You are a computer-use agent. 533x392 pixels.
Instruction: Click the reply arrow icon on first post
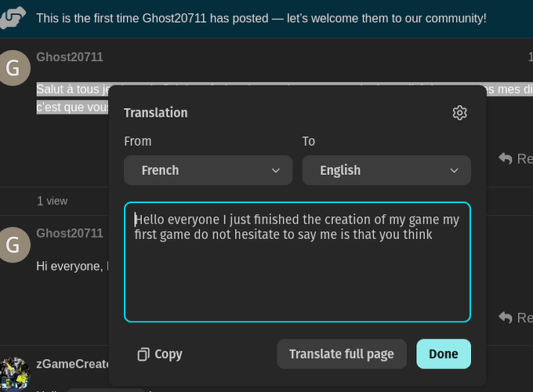click(506, 158)
